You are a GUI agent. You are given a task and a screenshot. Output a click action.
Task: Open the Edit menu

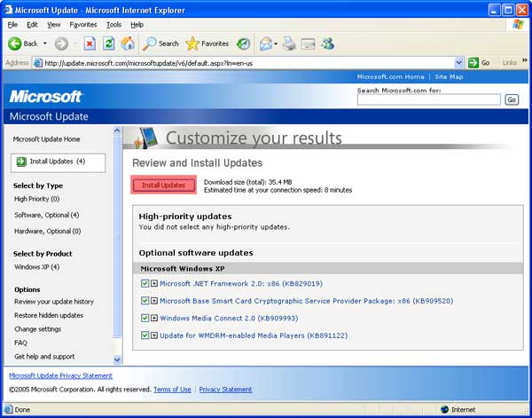click(x=32, y=25)
